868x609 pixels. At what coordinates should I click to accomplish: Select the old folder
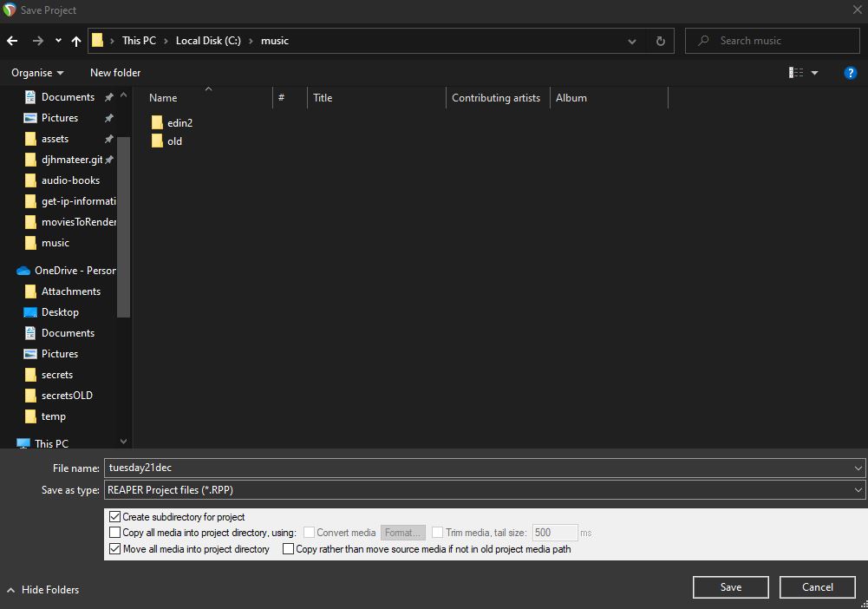[174, 141]
